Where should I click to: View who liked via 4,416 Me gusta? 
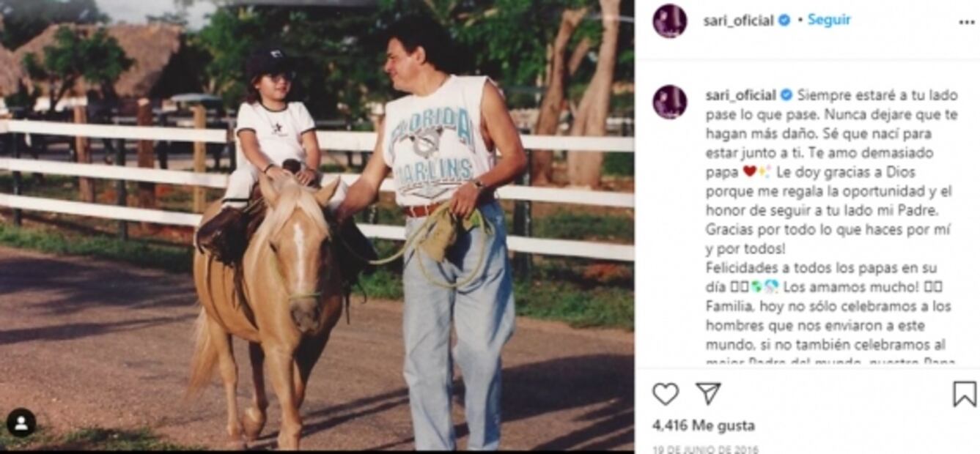click(703, 425)
